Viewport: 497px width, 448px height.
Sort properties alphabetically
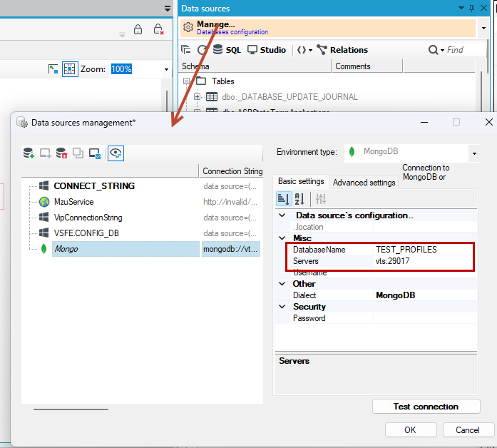pyautogui.click(x=299, y=199)
